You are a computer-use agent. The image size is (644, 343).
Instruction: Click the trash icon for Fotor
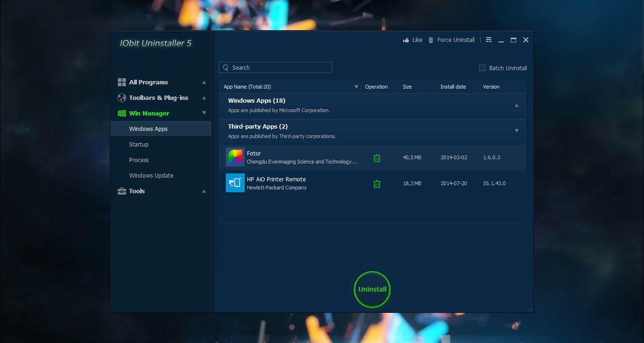point(377,158)
